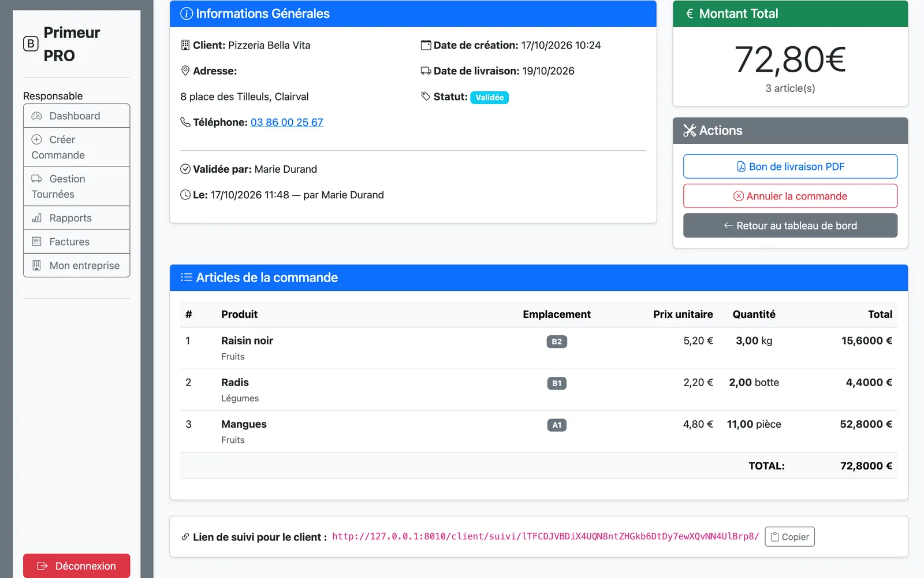Click the list icon beside Articles de la commande
924x578 pixels.
pos(187,277)
